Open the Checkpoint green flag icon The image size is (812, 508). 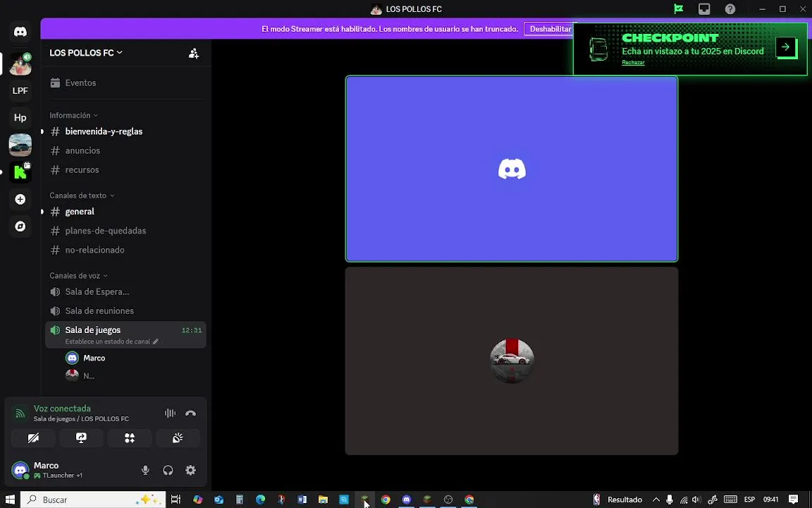point(678,8)
